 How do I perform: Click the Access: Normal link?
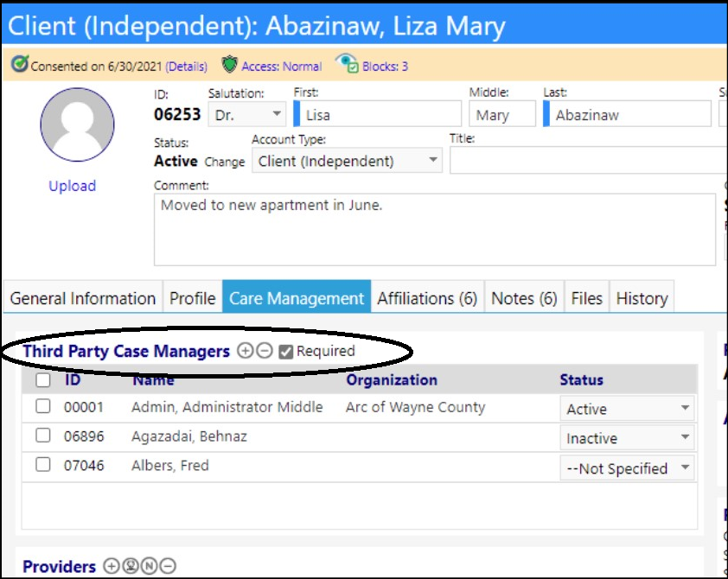point(282,67)
